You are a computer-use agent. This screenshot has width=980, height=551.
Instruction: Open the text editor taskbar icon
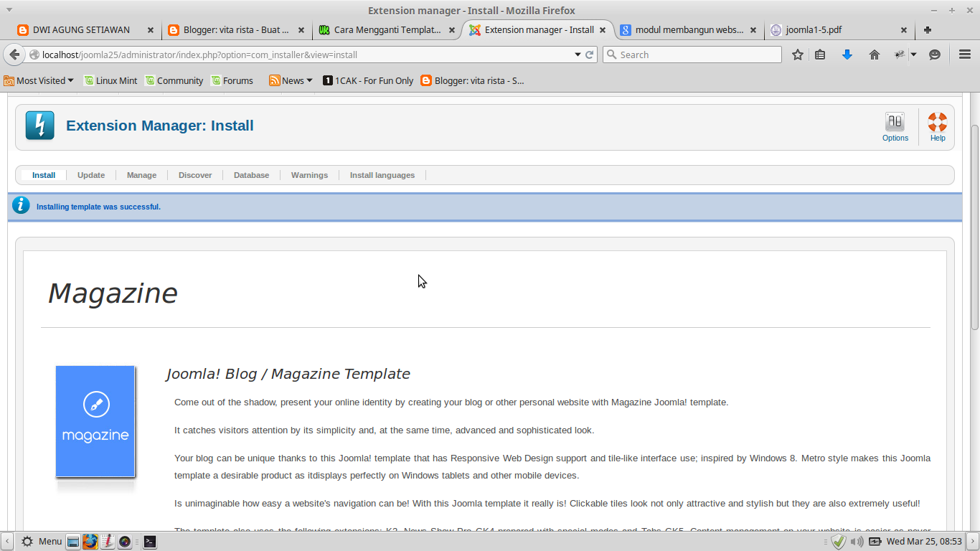[108, 542]
